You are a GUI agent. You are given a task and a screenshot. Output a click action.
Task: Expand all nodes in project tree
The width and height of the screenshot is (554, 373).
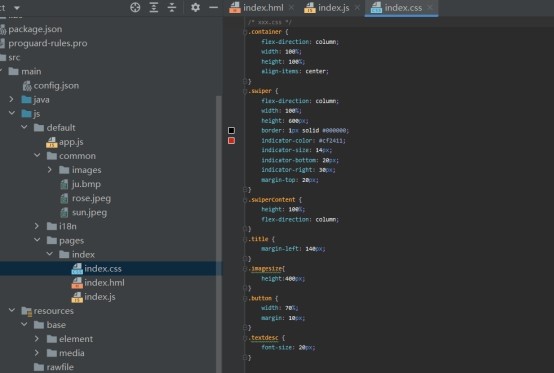point(154,7)
